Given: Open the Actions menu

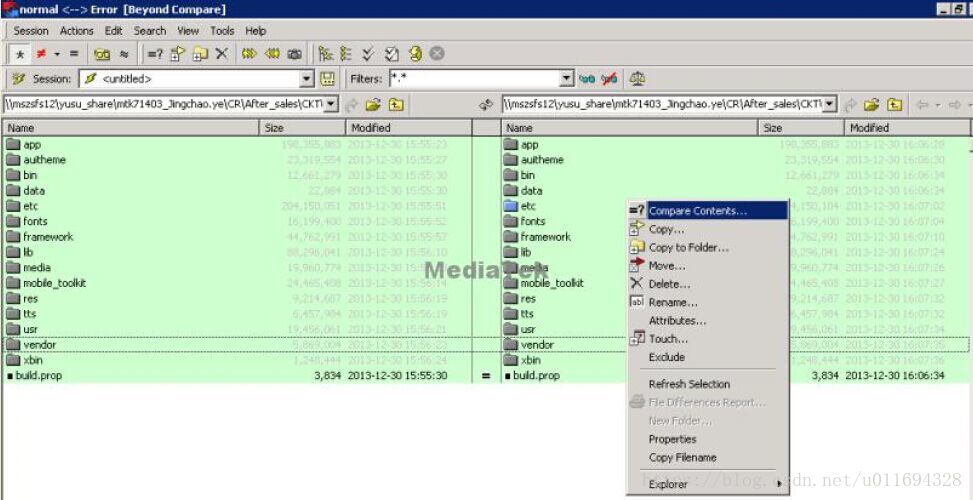Looking at the screenshot, I should point(77,30).
